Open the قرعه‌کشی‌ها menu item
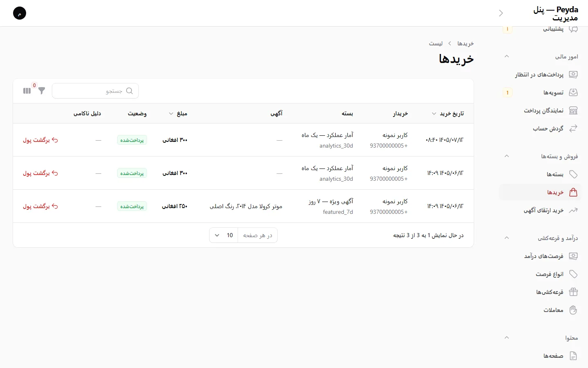The height and width of the screenshot is (368, 588). [x=540, y=292]
